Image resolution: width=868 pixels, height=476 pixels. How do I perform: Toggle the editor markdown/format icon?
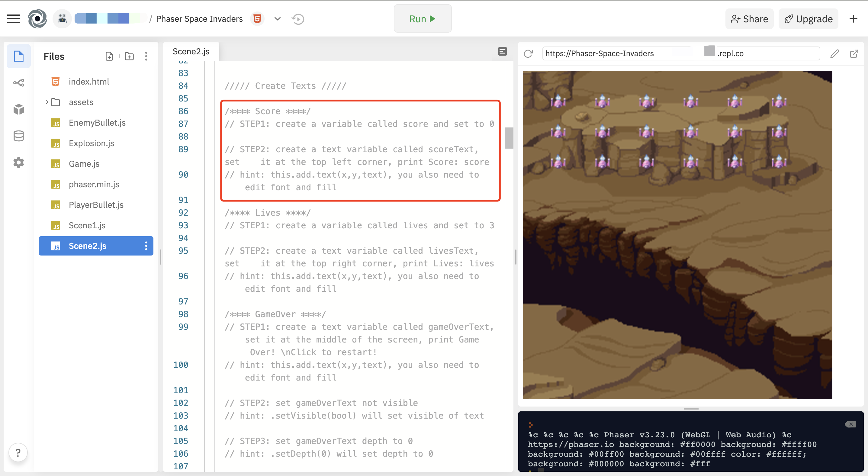tap(502, 52)
